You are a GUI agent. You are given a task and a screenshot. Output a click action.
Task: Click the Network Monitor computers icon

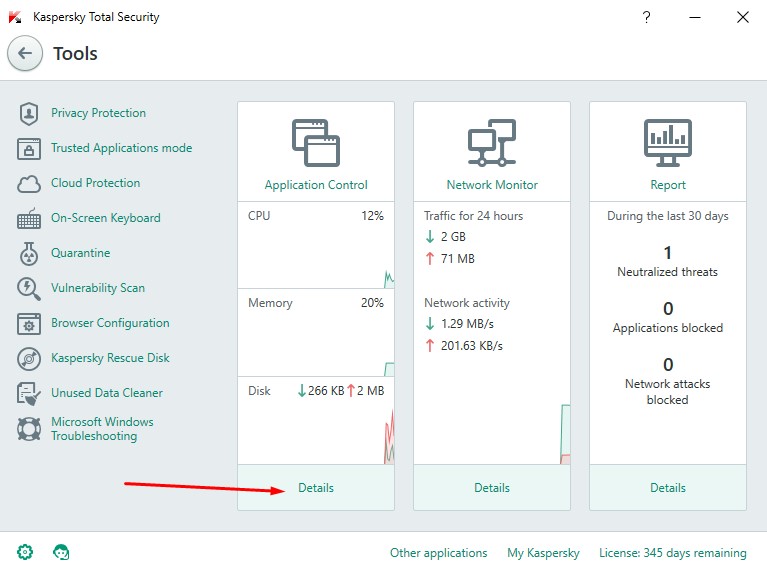click(x=492, y=142)
